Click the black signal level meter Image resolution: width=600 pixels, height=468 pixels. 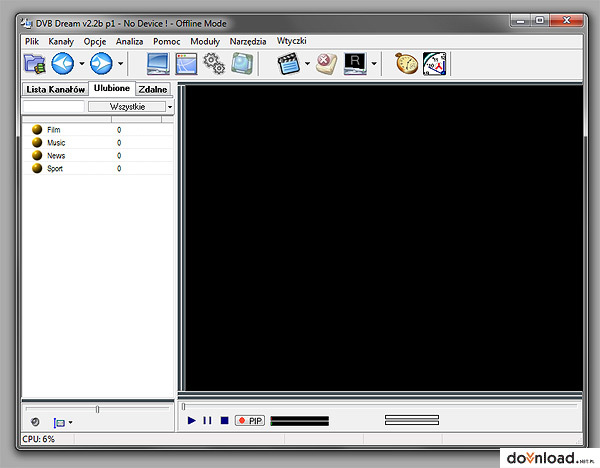coord(300,421)
